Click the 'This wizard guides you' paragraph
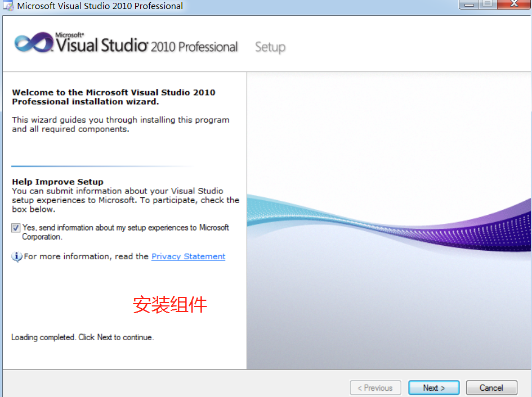This screenshot has width=532, height=397. 120,124
